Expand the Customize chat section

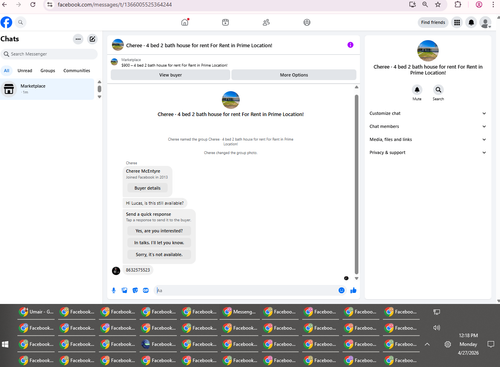click(x=428, y=113)
